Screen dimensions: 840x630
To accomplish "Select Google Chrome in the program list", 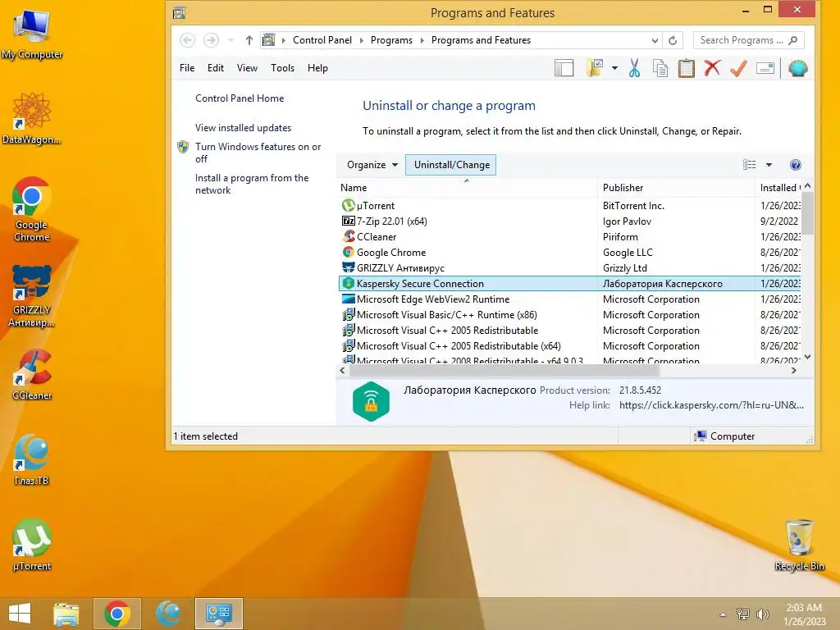I will [x=569, y=253].
